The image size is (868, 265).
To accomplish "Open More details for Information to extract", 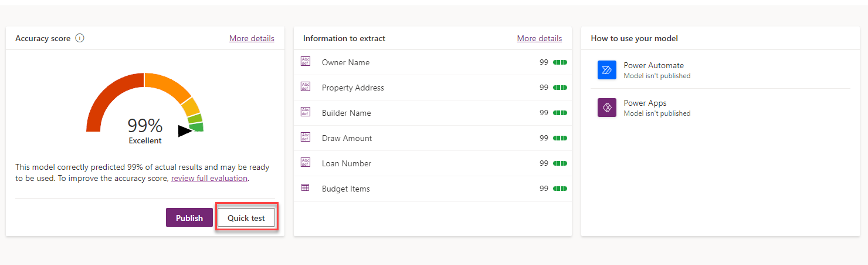I will (x=539, y=38).
